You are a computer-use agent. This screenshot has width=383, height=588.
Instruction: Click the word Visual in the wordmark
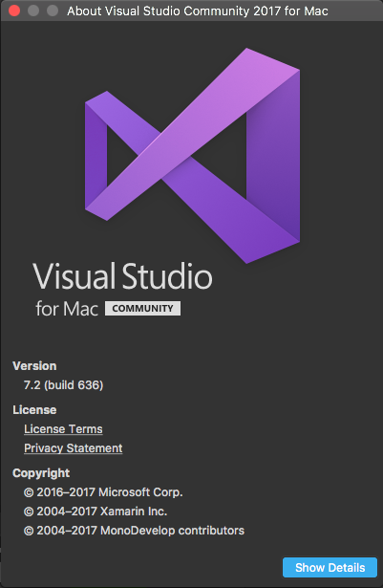(74, 276)
